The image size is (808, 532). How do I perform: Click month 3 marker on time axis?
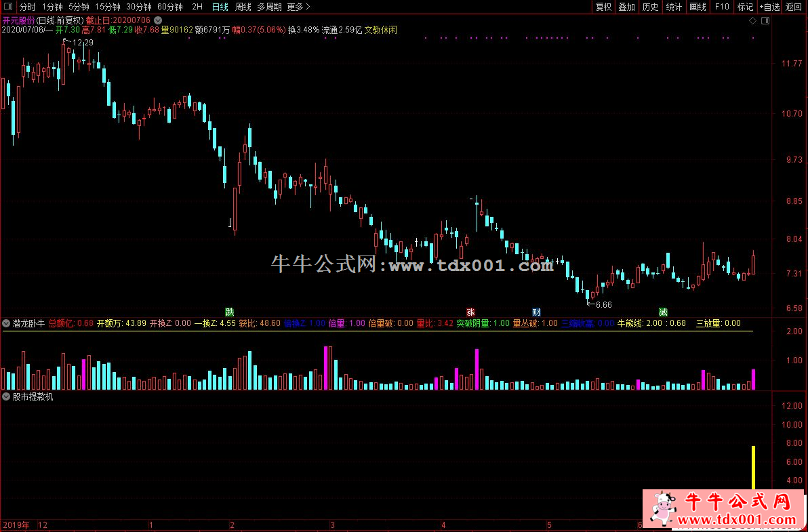click(x=332, y=525)
